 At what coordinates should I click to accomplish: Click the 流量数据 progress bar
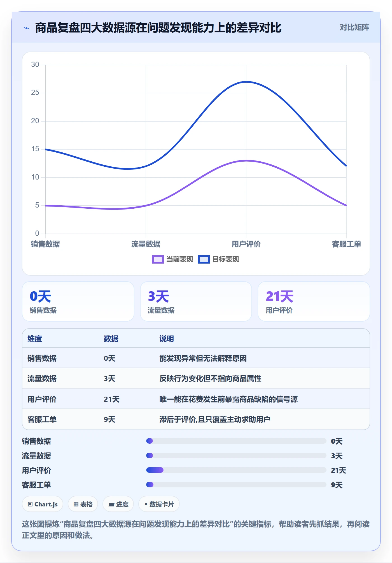(x=236, y=456)
